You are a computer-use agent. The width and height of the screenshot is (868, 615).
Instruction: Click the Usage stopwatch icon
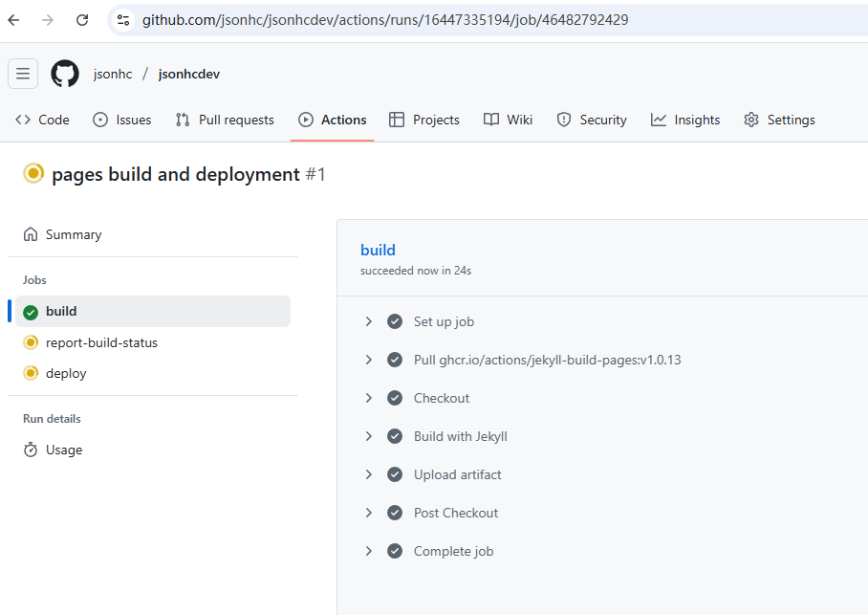(31, 450)
